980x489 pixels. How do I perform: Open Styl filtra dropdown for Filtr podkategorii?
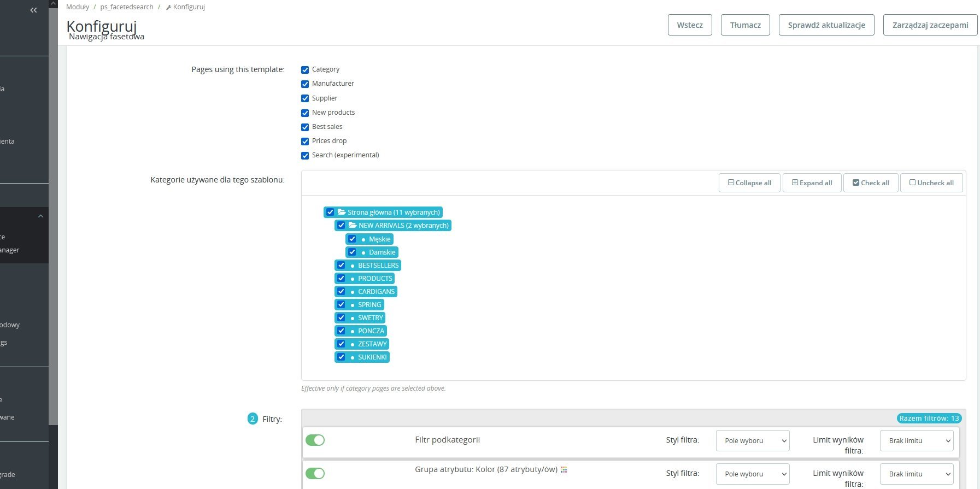click(753, 441)
